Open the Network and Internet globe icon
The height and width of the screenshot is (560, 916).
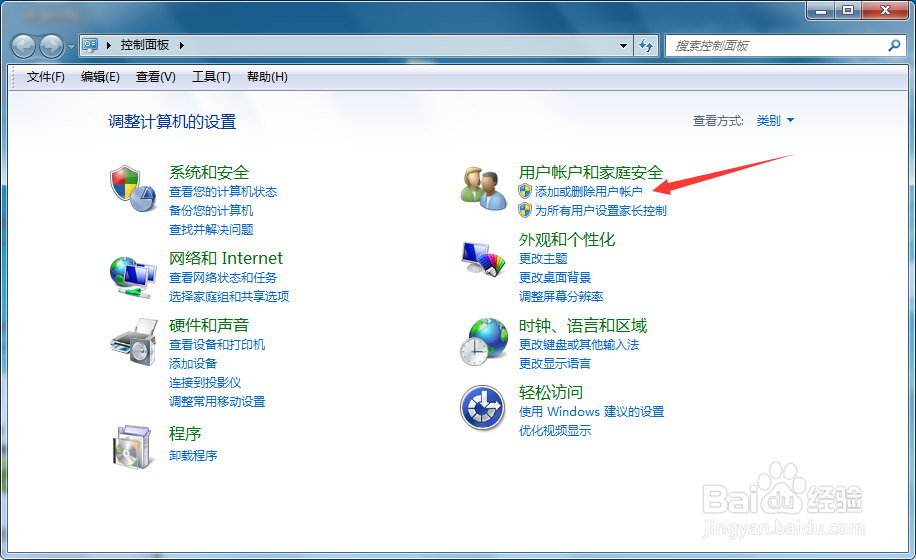coord(133,277)
